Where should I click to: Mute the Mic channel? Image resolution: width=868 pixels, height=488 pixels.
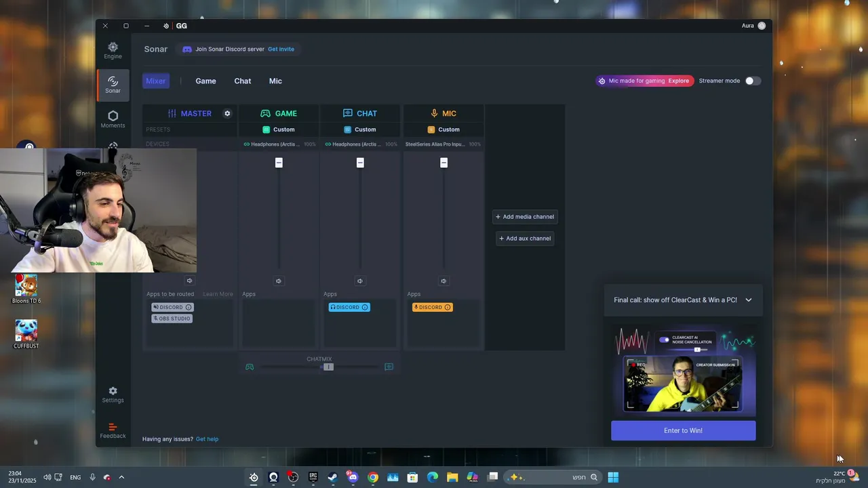[443, 281]
